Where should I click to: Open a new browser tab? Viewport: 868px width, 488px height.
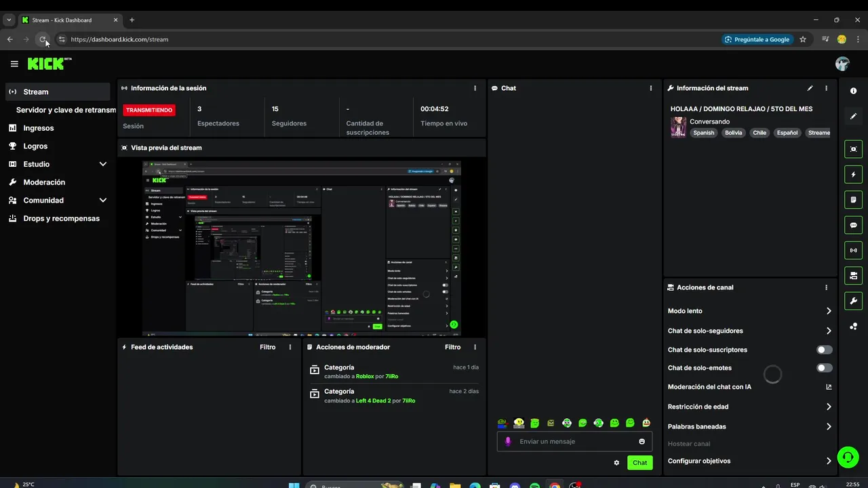(x=132, y=20)
